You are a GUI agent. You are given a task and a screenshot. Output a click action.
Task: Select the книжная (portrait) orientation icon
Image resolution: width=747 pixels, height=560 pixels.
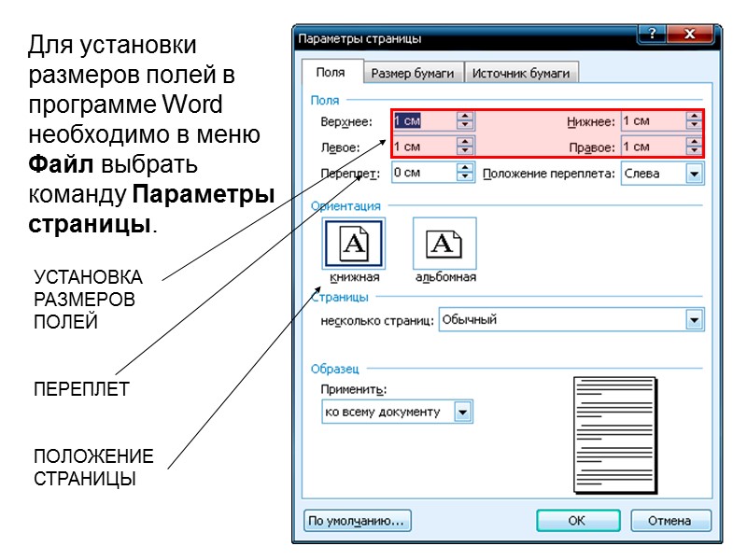354,244
